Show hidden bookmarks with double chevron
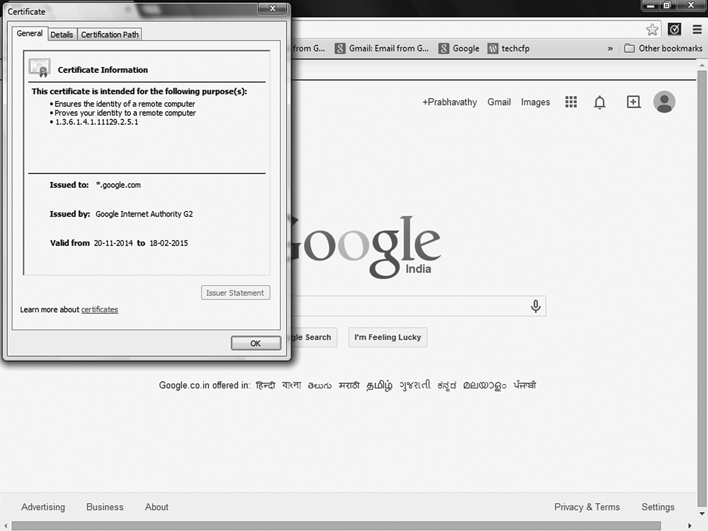Image resolution: width=708 pixels, height=531 pixels. [610, 48]
